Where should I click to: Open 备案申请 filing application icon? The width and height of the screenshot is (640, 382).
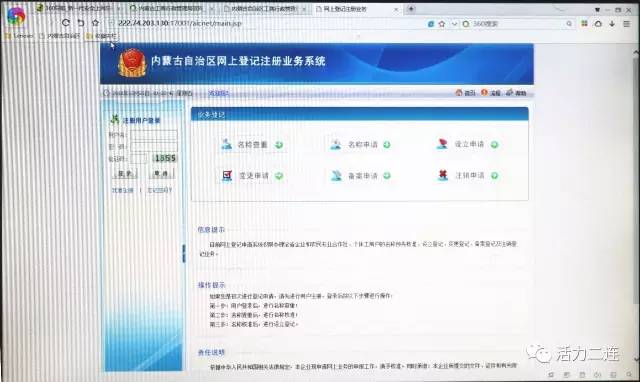pos(336,175)
